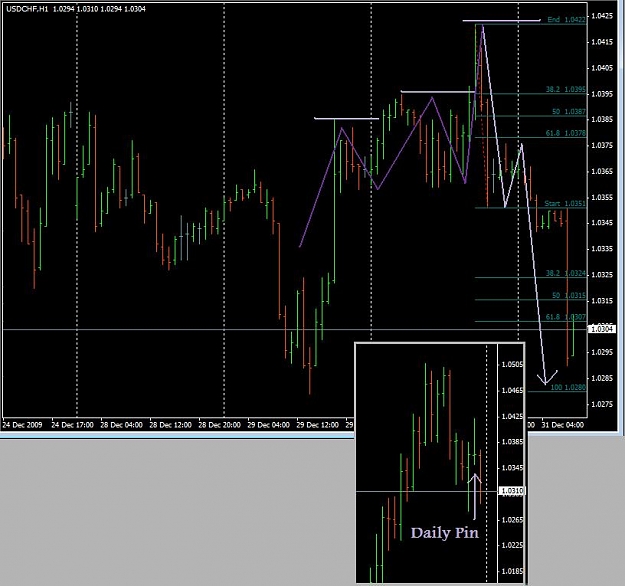Select the '50 1.0387' Fibonacci level label
Image resolution: width=625 pixels, height=586 pixels.
[x=568, y=112]
